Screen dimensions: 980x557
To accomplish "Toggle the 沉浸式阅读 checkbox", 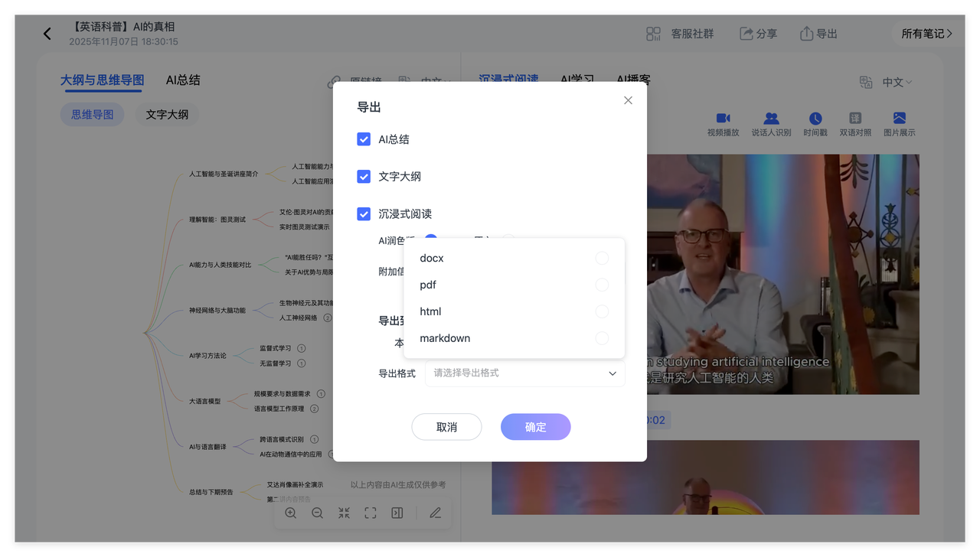I will click(364, 214).
